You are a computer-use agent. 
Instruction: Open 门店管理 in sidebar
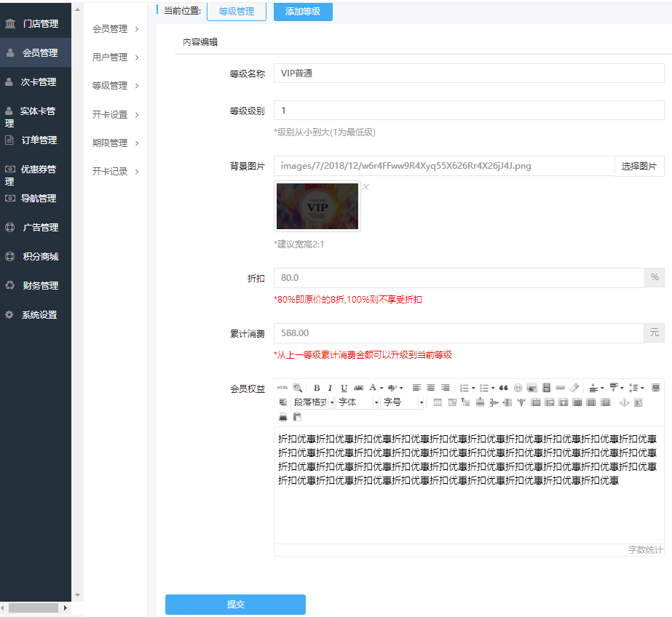(x=36, y=23)
